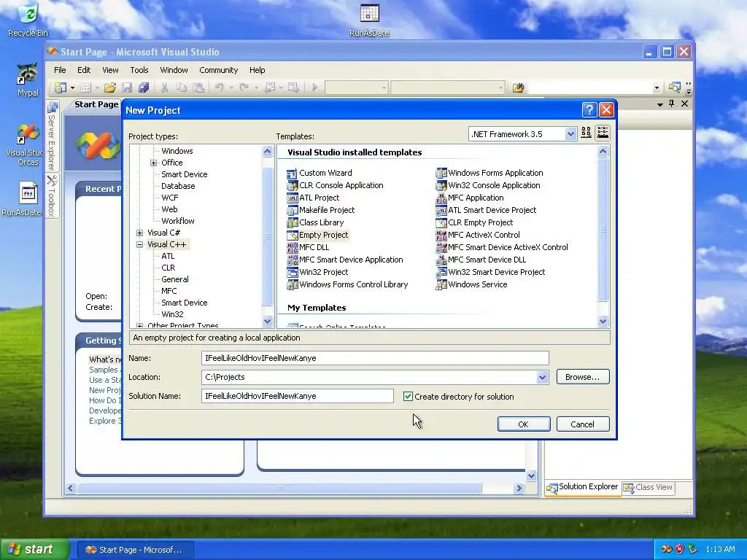The width and height of the screenshot is (747, 560).
Task: Click Cancel in New Project dialog
Action: coord(583,424)
